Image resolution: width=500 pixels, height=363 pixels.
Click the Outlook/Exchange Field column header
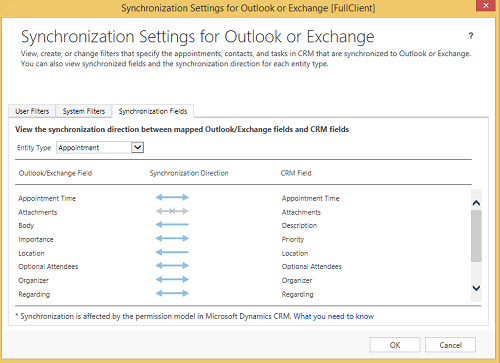point(55,173)
